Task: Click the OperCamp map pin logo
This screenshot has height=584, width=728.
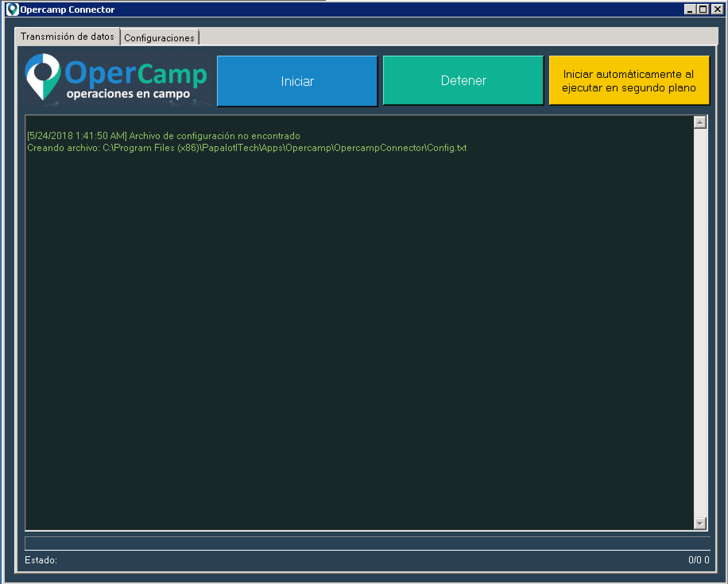Action: click(42, 76)
